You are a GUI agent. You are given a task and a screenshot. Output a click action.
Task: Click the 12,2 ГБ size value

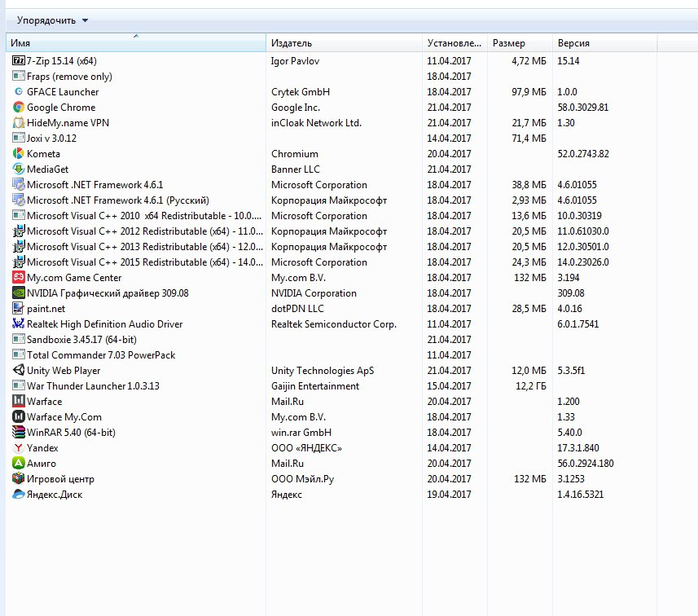530,386
